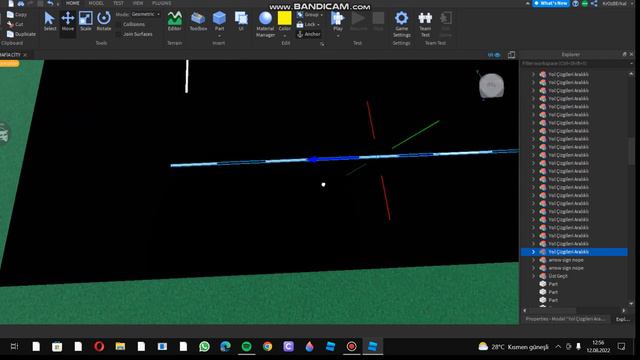Screen dimensions: 640x360
Task: Open the What's New button
Action: pos(551,4)
